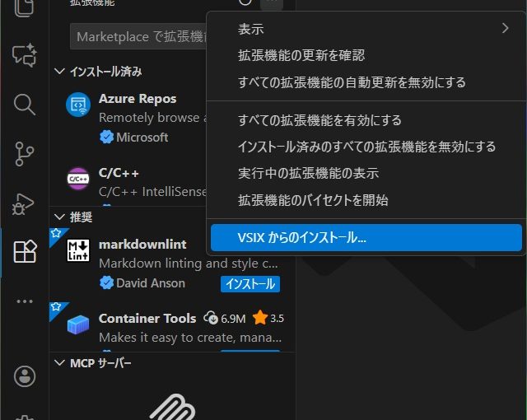The height and width of the screenshot is (420, 527).
Task: Click the markdownlint extension icon
Action: [x=78, y=250]
